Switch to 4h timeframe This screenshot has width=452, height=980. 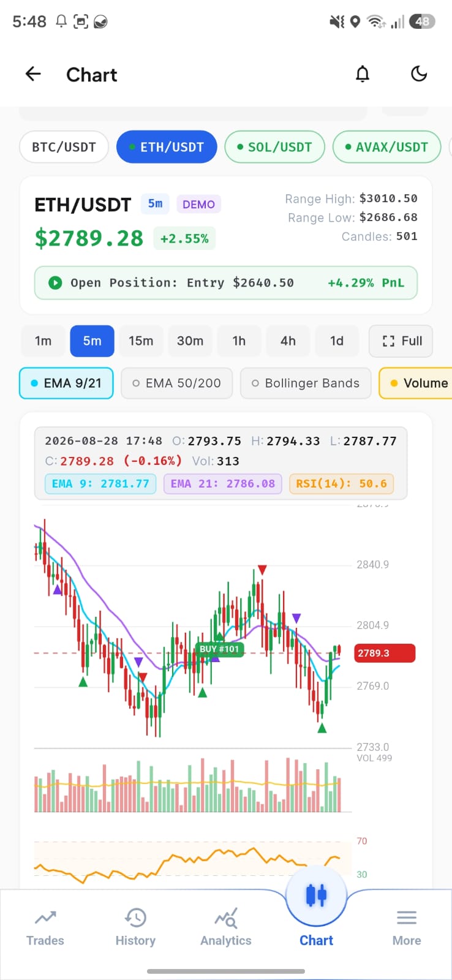(288, 341)
